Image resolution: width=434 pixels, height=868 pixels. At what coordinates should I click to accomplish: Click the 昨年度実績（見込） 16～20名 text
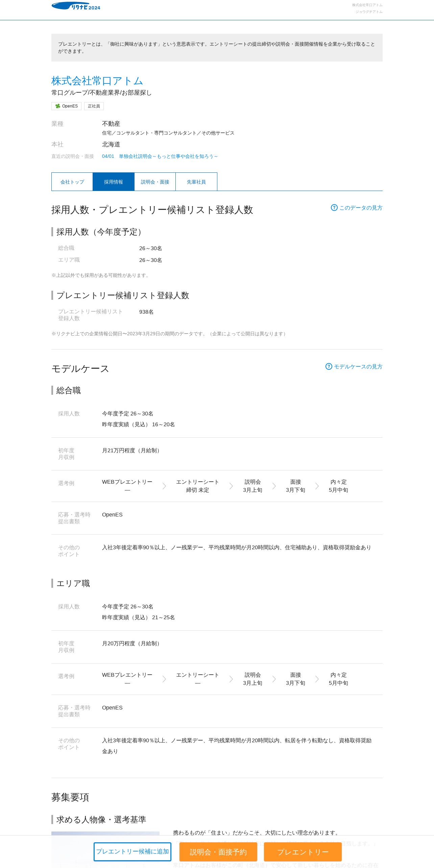click(139, 424)
